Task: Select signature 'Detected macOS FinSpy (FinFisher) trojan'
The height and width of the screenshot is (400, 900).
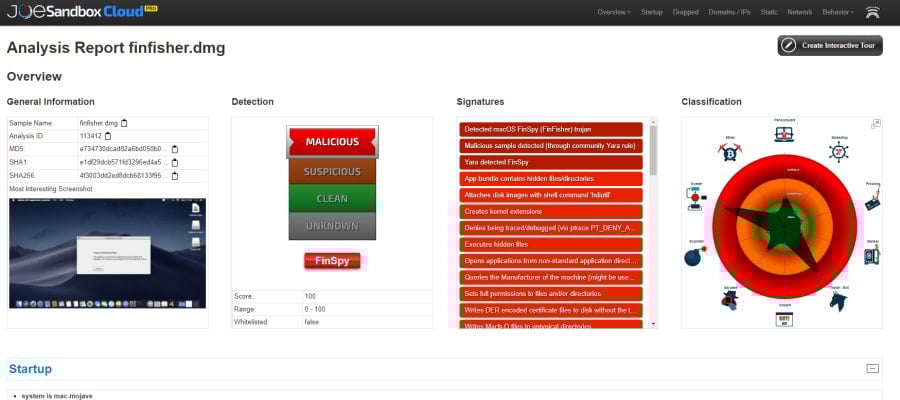Action: pos(550,130)
